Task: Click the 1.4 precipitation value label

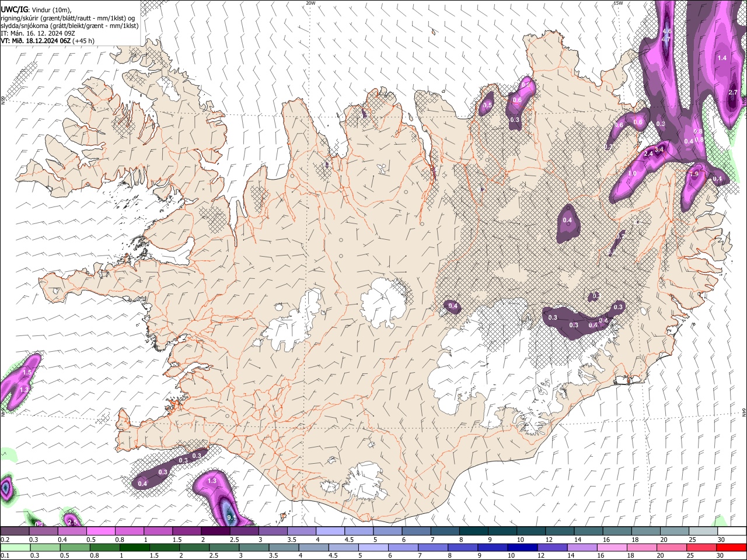Action: coord(722,58)
